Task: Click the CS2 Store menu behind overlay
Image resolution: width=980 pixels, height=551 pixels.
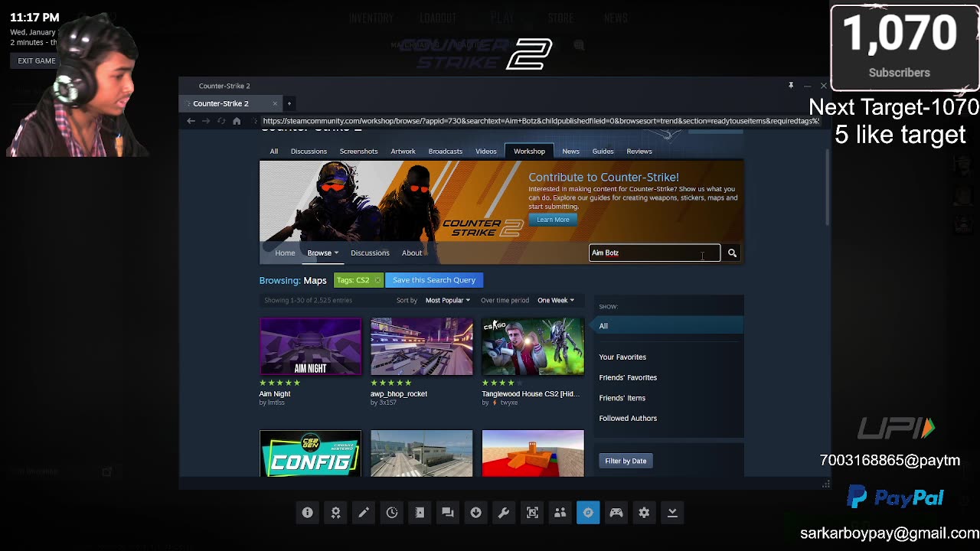Action: 560,18
